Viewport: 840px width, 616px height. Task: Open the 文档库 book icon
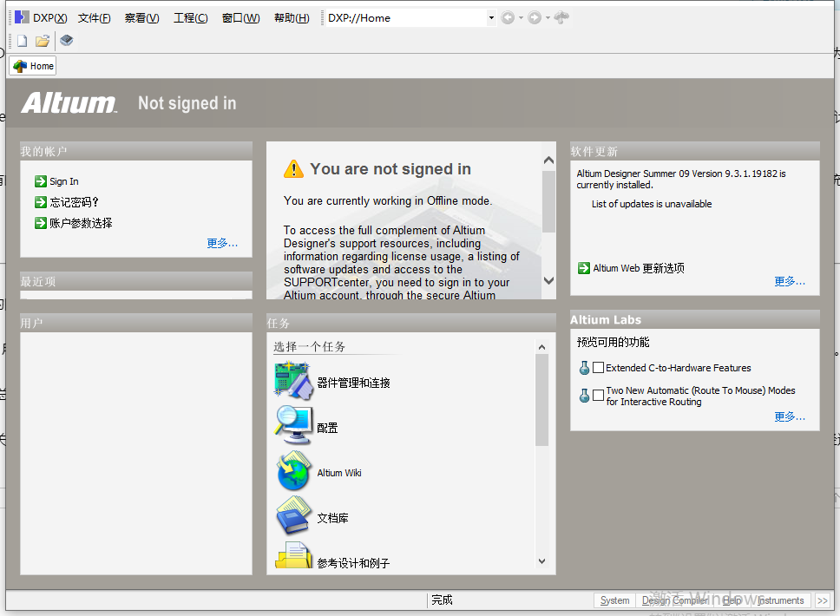(292, 517)
